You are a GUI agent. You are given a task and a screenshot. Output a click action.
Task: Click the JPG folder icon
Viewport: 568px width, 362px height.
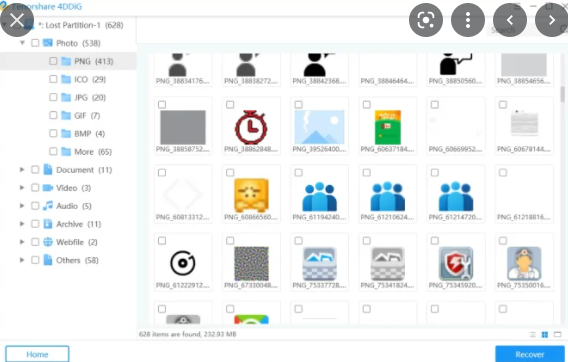coord(66,97)
